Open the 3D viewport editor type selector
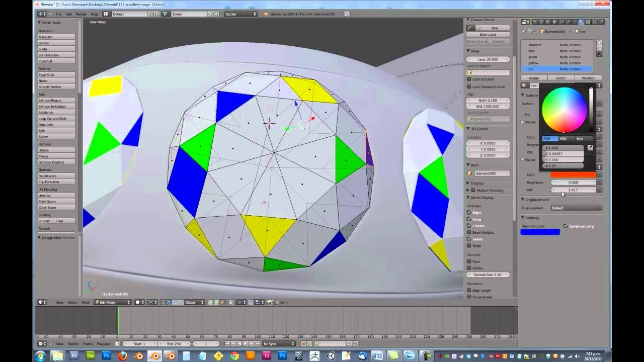This screenshot has width=644, height=362. coord(42,302)
